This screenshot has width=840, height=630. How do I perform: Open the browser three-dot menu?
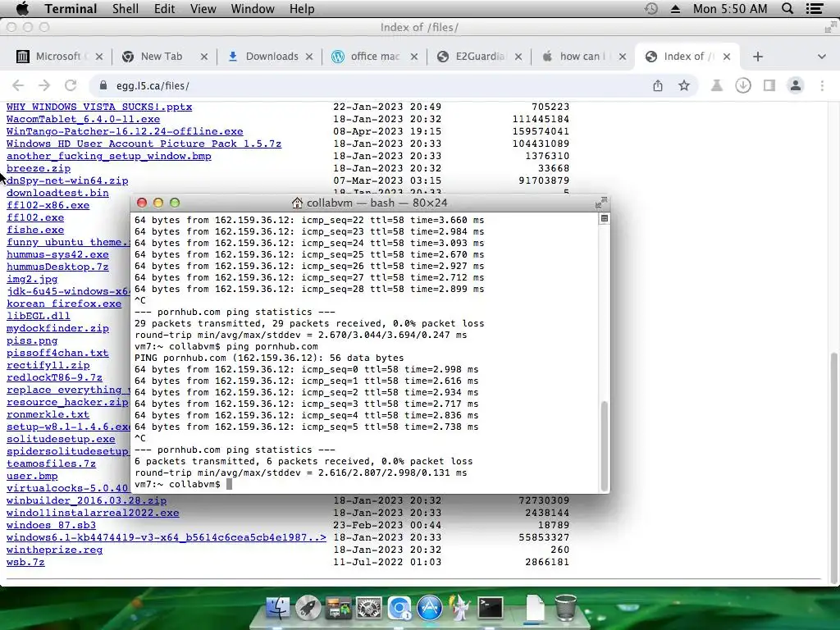pos(822,85)
